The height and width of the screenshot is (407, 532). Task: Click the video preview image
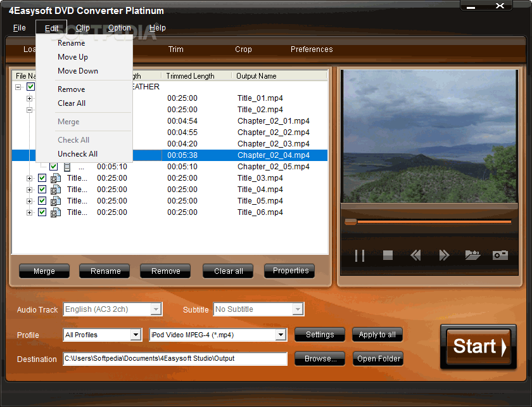(x=429, y=136)
